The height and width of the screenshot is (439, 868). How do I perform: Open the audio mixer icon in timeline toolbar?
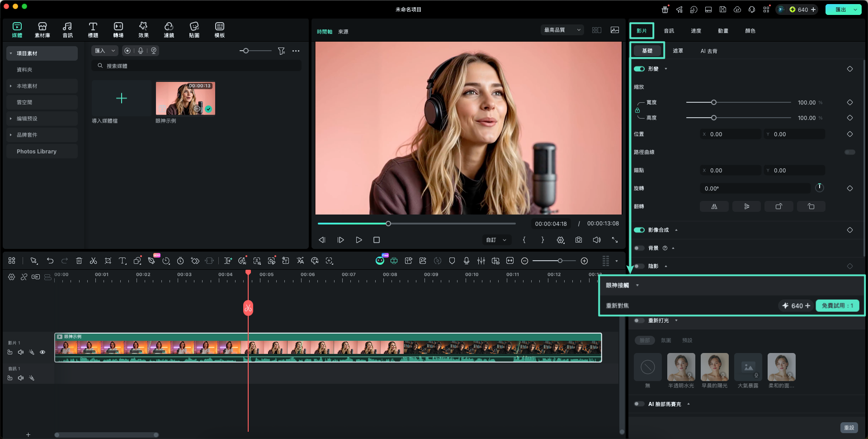pos(481,261)
